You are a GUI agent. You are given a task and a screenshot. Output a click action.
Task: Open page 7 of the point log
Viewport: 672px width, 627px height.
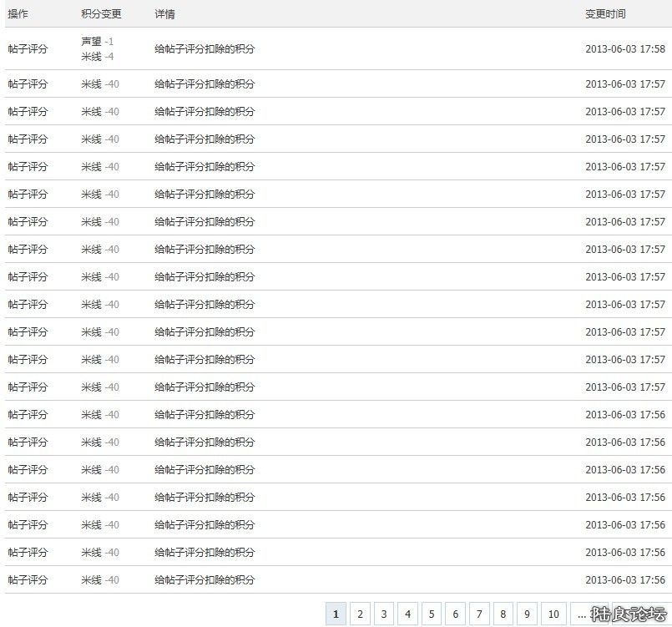(x=480, y=614)
